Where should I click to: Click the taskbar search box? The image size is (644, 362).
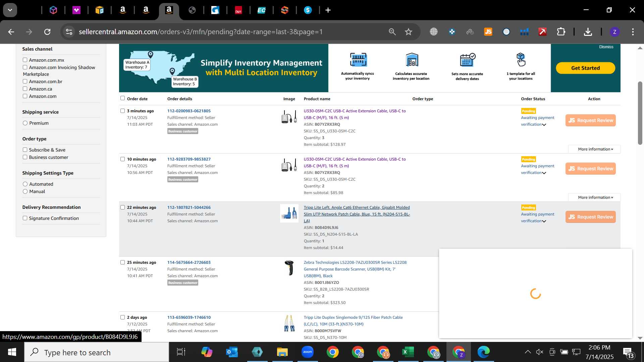coord(97,352)
